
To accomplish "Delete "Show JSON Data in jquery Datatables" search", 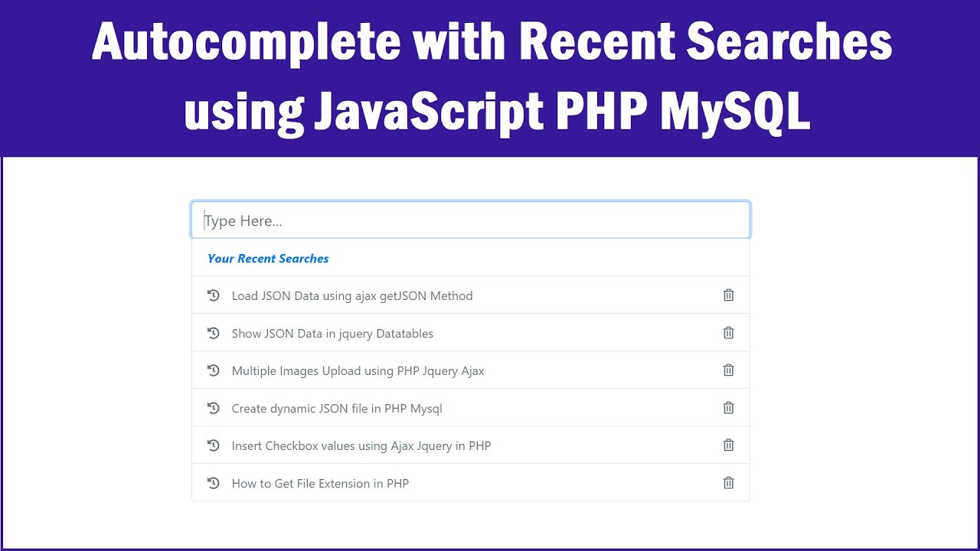I will [x=728, y=333].
